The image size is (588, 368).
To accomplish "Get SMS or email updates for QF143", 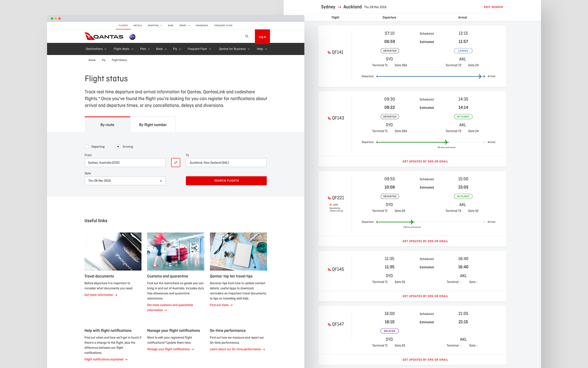I will (x=425, y=162).
